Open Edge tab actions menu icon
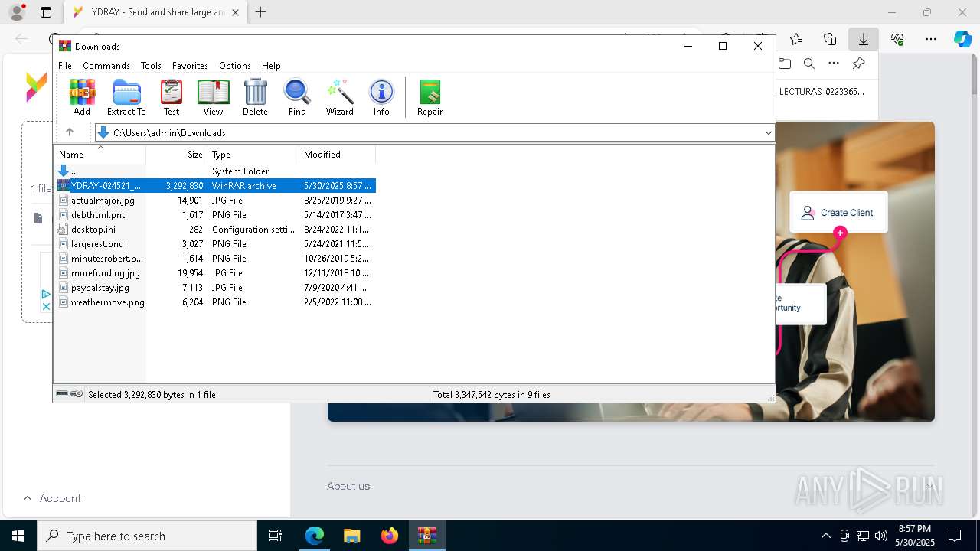This screenshot has height=551, width=980. coord(46,12)
